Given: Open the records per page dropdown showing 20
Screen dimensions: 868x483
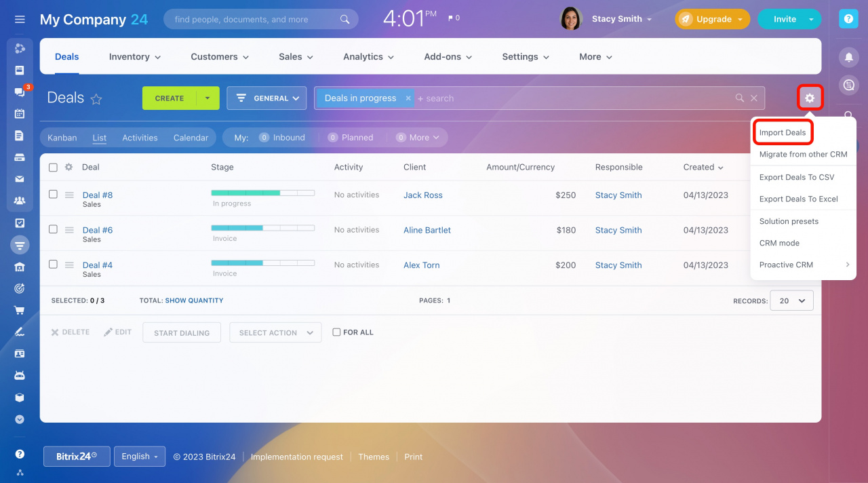Looking at the screenshot, I should coord(791,301).
